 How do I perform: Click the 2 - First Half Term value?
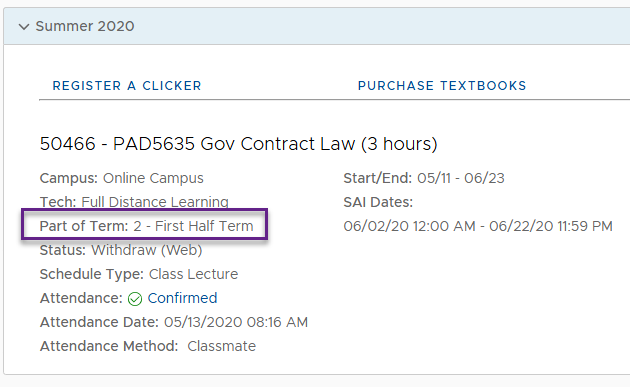click(194, 226)
